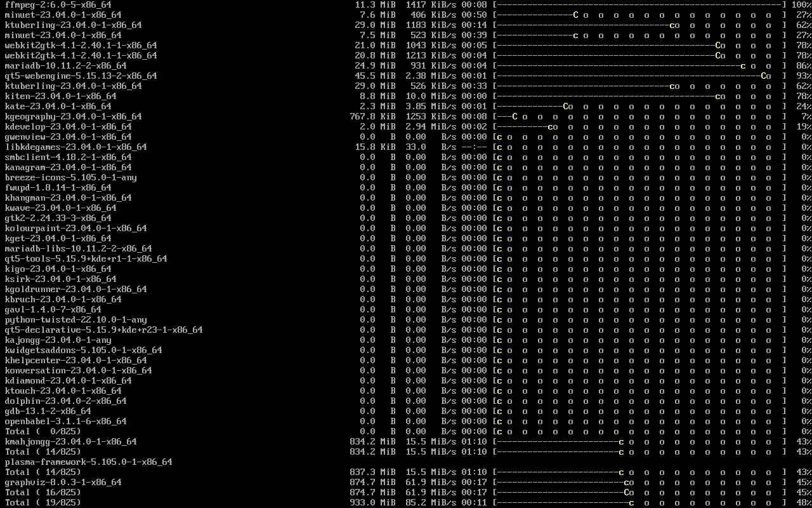The image size is (812, 508).
Task: Select mariadb-libs-10.11.2-2-x86_64 entry
Action: pos(78,248)
